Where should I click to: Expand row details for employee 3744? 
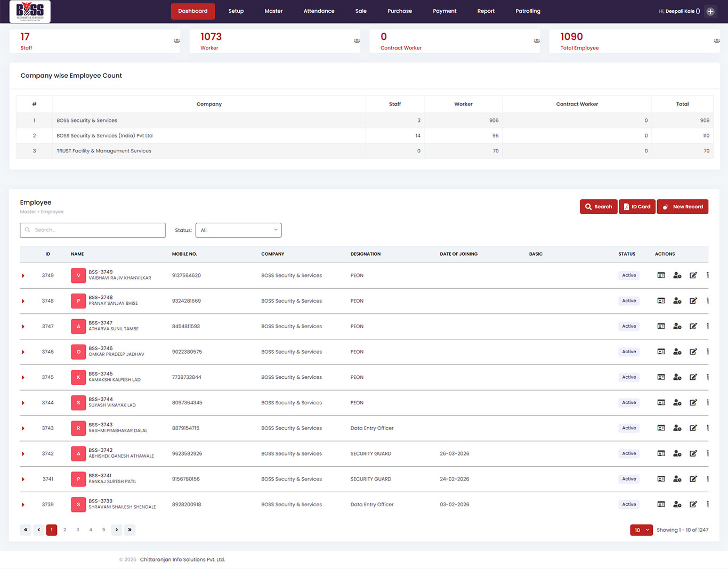[x=23, y=403]
